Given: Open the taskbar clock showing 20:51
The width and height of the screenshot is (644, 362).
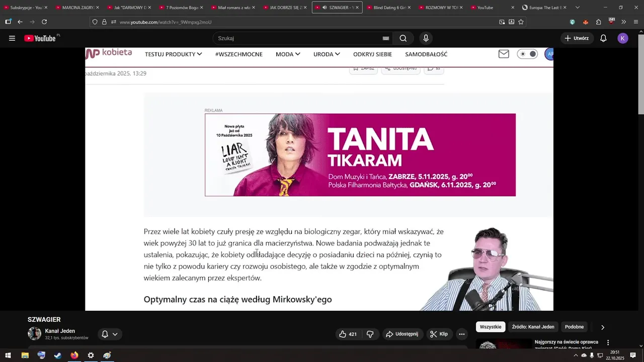Looking at the screenshot, I should [615, 355].
